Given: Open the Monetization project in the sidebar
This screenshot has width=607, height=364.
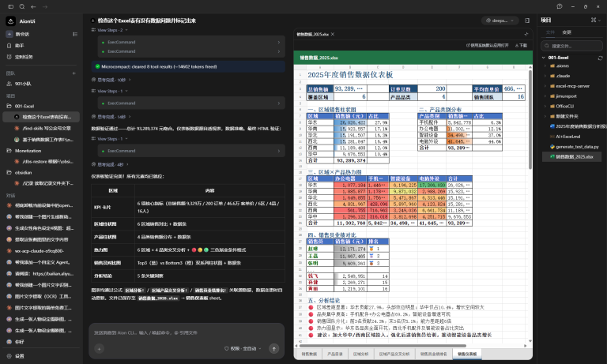Looking at the screenshot, I should point(42,151).
